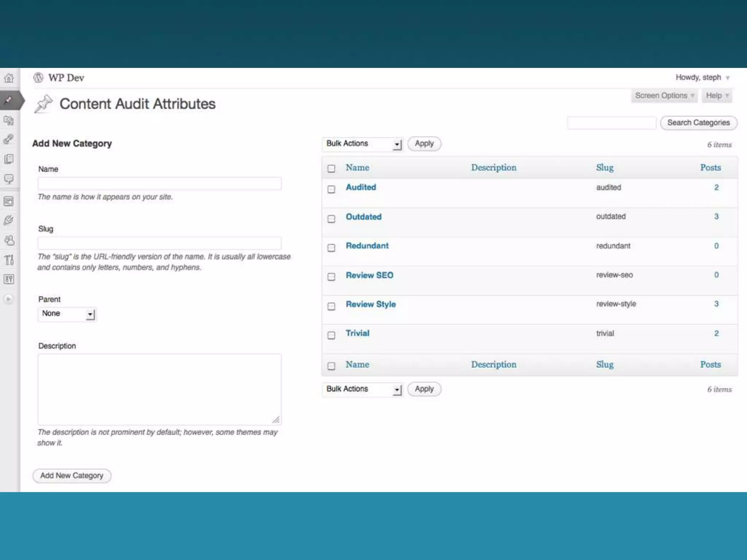Tick the Review SEO row checkbox
Screen dimensions: 747x560
tap(331, 277)
